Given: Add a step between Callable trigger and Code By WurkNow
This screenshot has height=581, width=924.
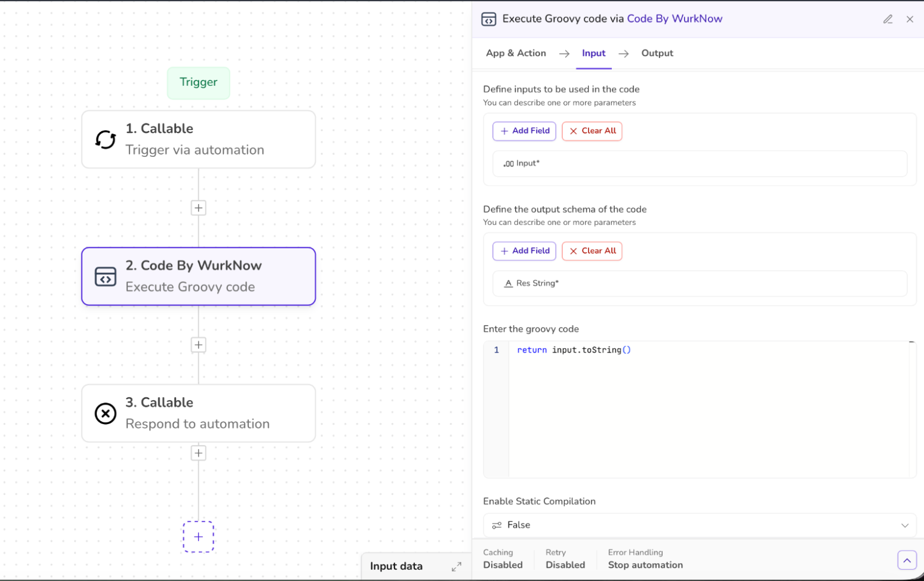Looking at the screenshot, I should coord(199,208).
